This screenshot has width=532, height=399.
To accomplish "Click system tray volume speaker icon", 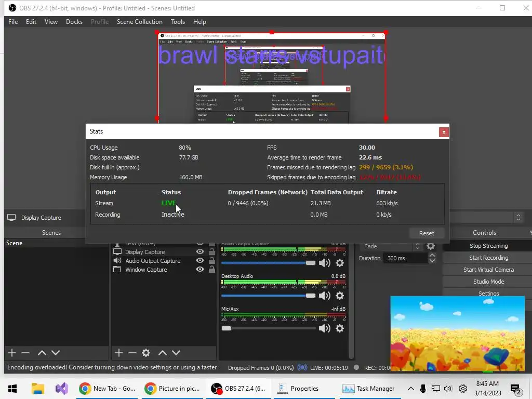I will point(448,389).
